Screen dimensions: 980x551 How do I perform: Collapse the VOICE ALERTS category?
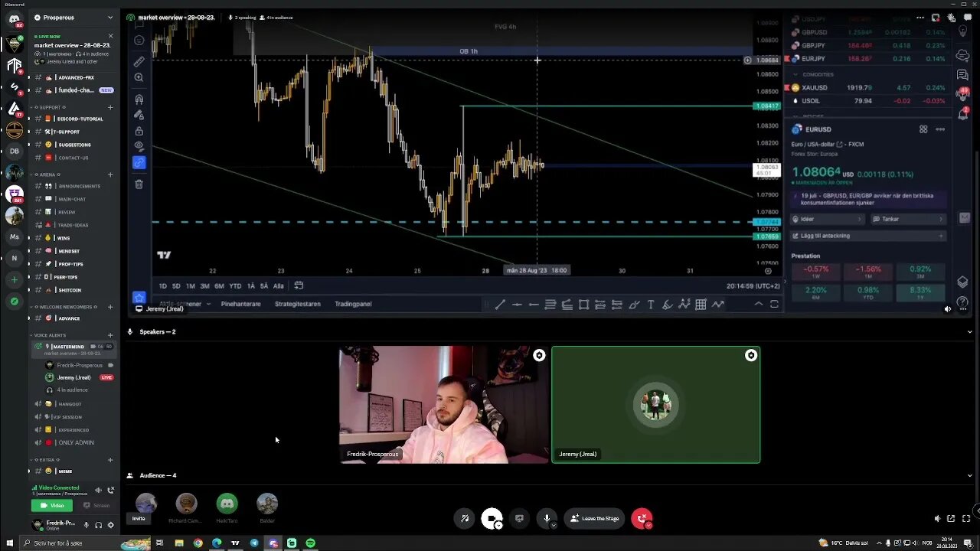pyautogui.click(x=49, y=335)
